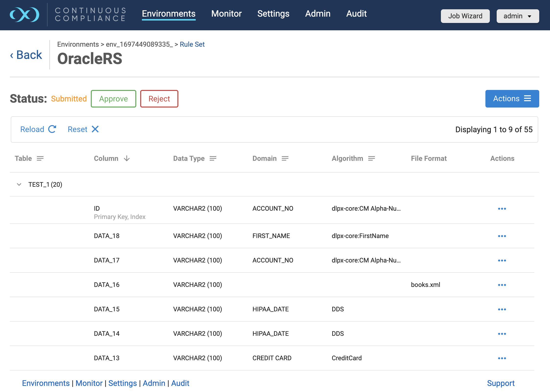This screenshot has height=392, width=550.
Task: Click the Reset X icon
Action: 95,129
